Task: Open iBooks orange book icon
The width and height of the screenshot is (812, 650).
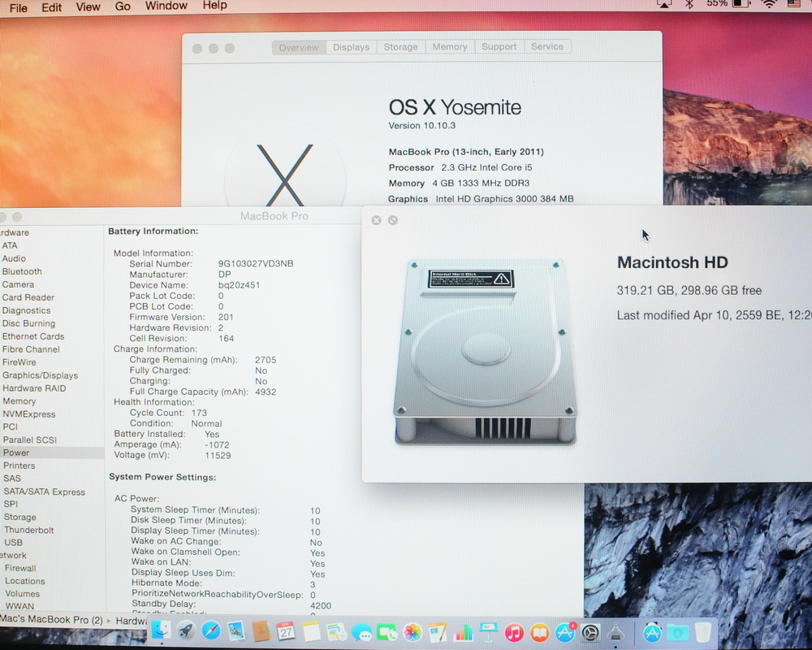Action: 539,632
